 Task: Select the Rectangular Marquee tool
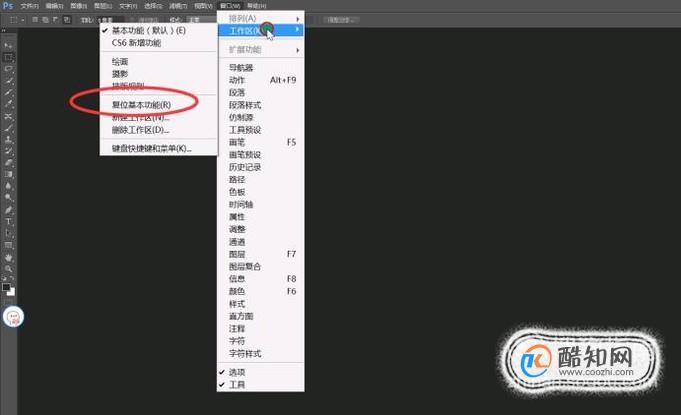pos(8,57)
